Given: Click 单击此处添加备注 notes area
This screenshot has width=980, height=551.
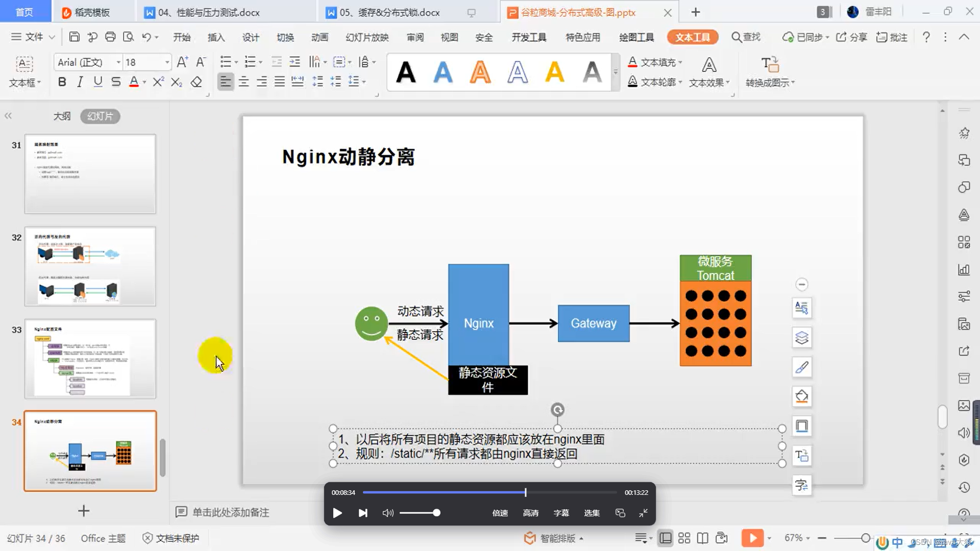Looking at the screenshot, I should click(x=231, y=512).
